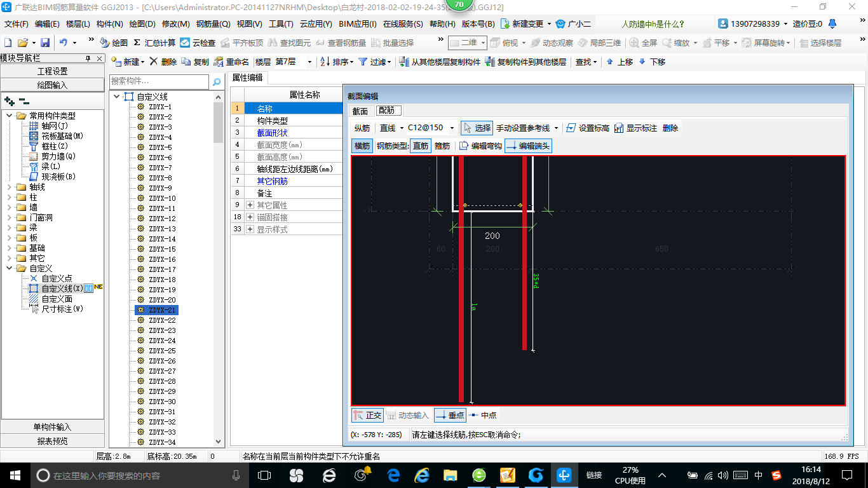This screenshot has width=868, height=488.
Task: Click 重命名 rename button
Action: [x=232, y=62]
